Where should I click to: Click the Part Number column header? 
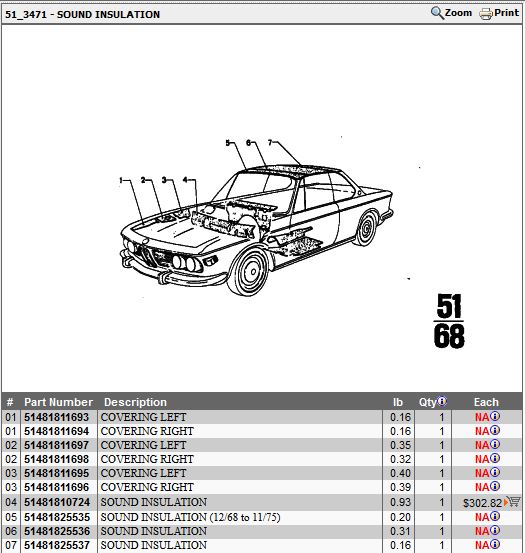59,402
